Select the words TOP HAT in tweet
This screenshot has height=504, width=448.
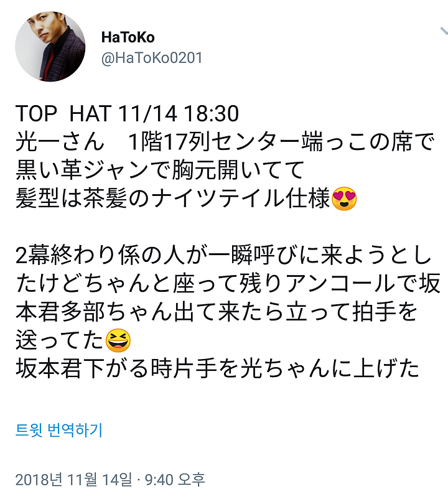pos(63,113)
